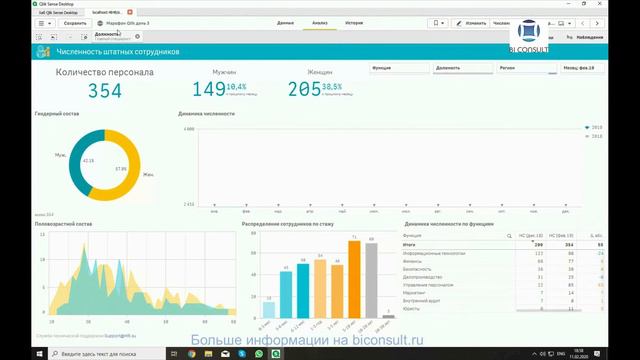This screenshot has height=360, width=640.
Task: Open the Должность filter pane
Action: (x=463, y=68)
